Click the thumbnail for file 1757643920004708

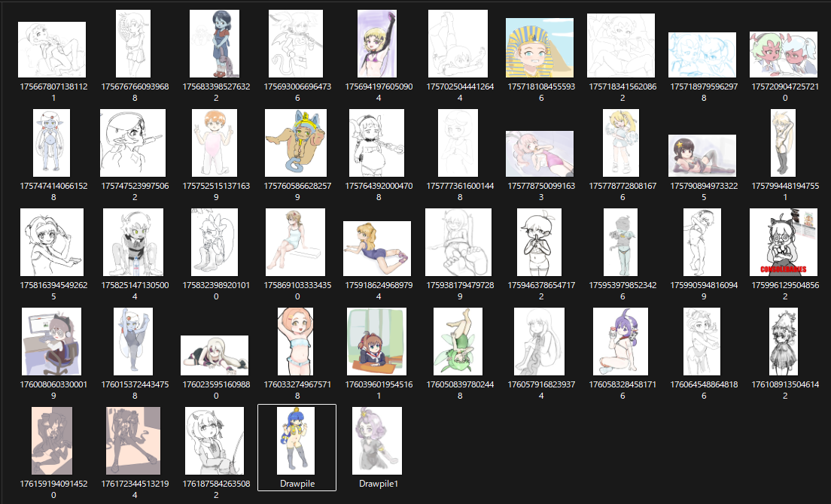(377, 143)
